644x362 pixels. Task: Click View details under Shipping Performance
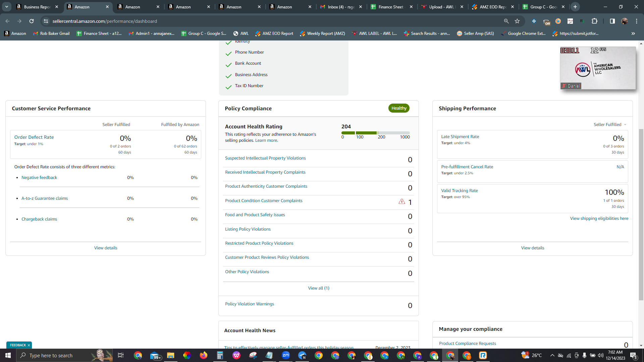[533, 248]
